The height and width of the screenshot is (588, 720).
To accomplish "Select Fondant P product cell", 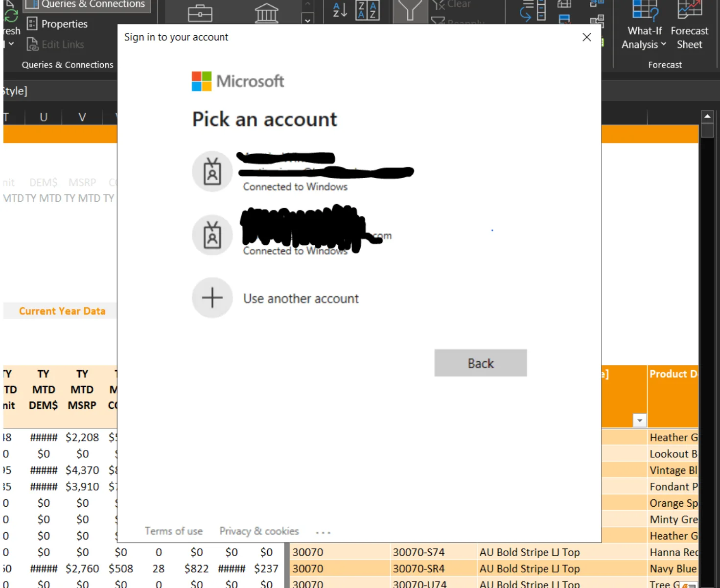I will coord(673,487).
